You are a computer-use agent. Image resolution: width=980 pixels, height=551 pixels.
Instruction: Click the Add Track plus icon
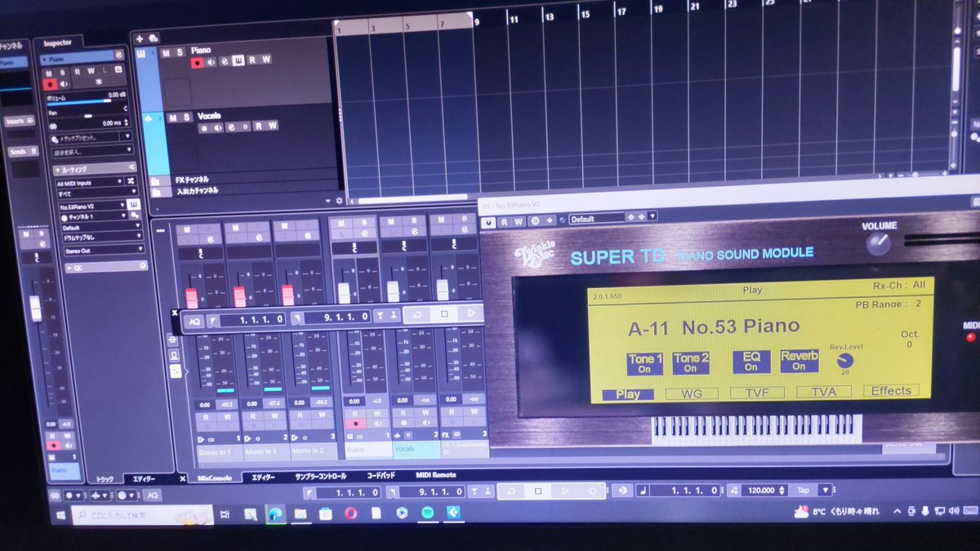click(x=139, y=38)
